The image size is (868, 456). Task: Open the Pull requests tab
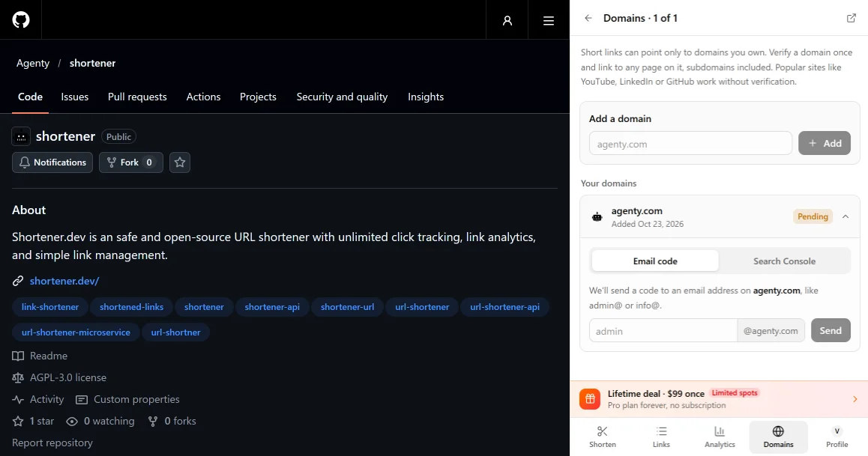[x=137, y=97]
